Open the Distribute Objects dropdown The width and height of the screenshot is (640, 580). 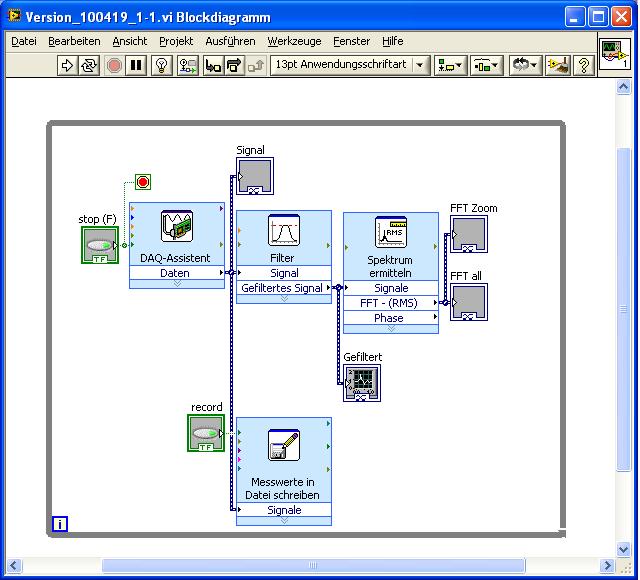coord(486,65)
